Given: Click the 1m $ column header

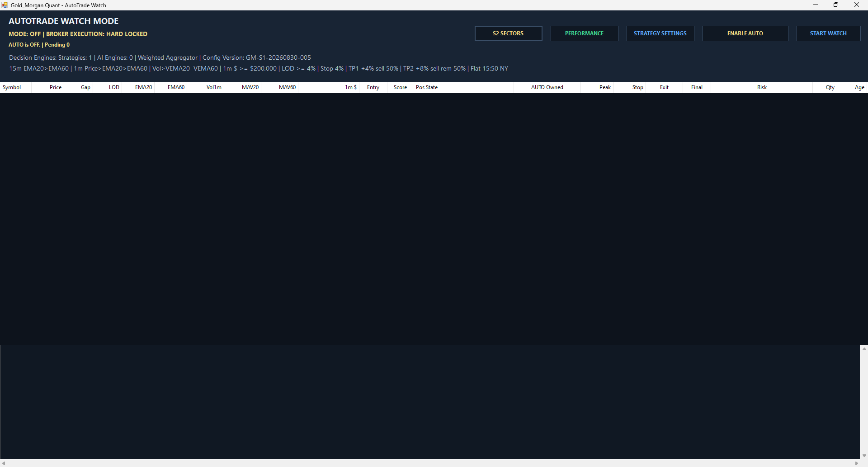Looking at the screenshot, I should pos(329,87).
